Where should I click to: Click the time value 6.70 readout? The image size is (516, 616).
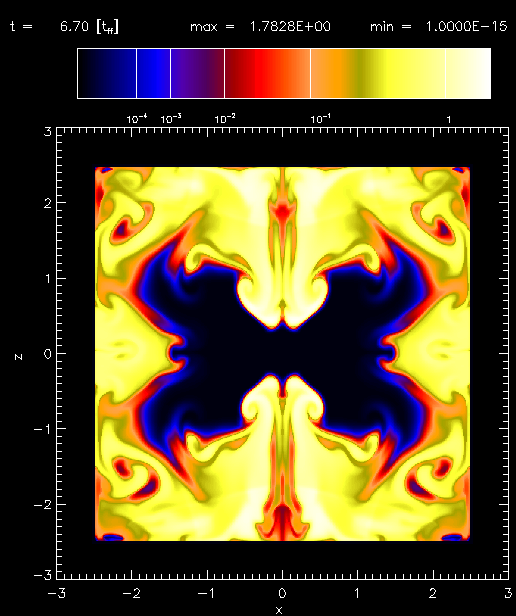coord(74,27)
